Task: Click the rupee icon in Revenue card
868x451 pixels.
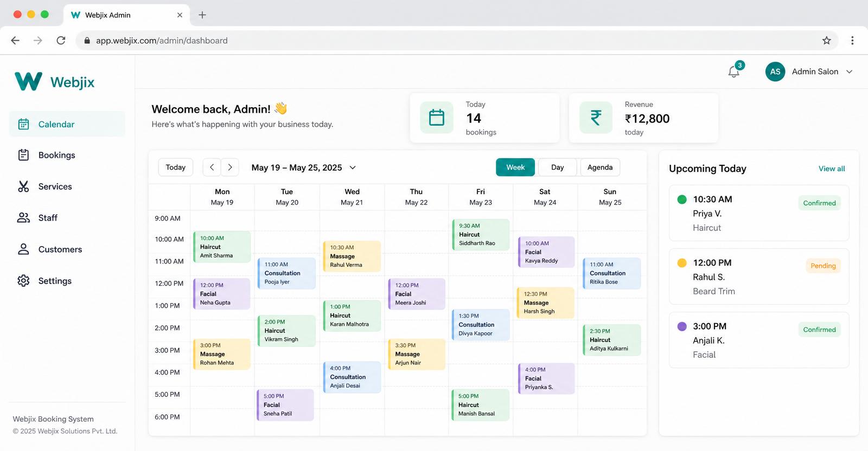Action: 596,118
